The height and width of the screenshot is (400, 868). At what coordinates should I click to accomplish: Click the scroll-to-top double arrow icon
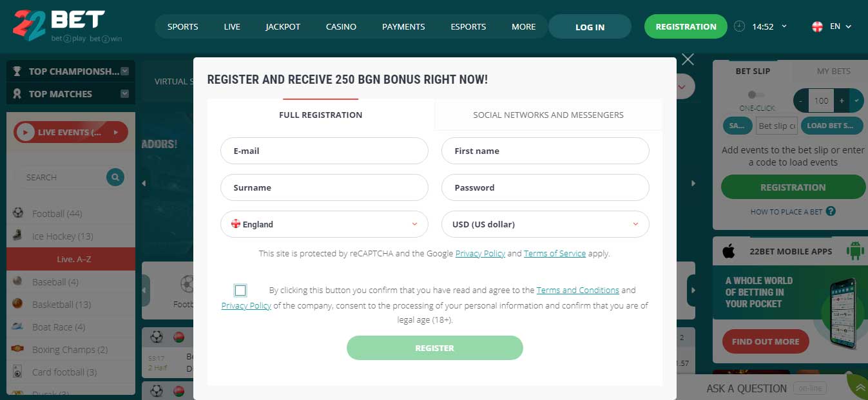click(859, 388)
